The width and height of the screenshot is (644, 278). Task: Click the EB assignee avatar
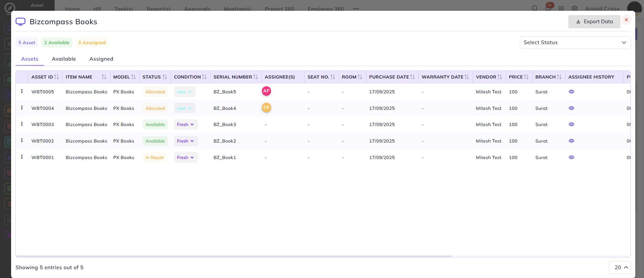click(266, 107)
